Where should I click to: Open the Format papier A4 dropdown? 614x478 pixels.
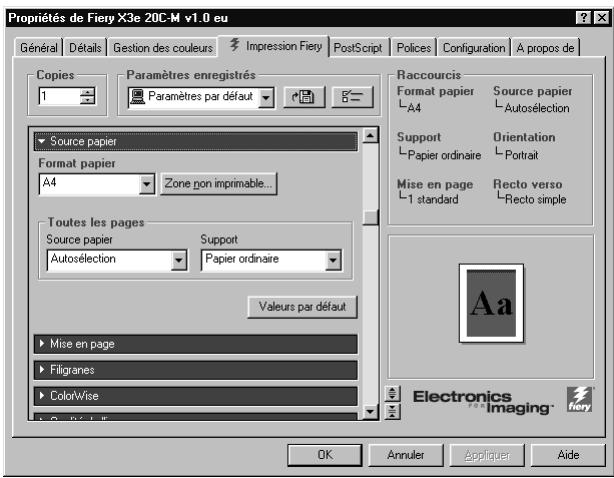[147, 184]
